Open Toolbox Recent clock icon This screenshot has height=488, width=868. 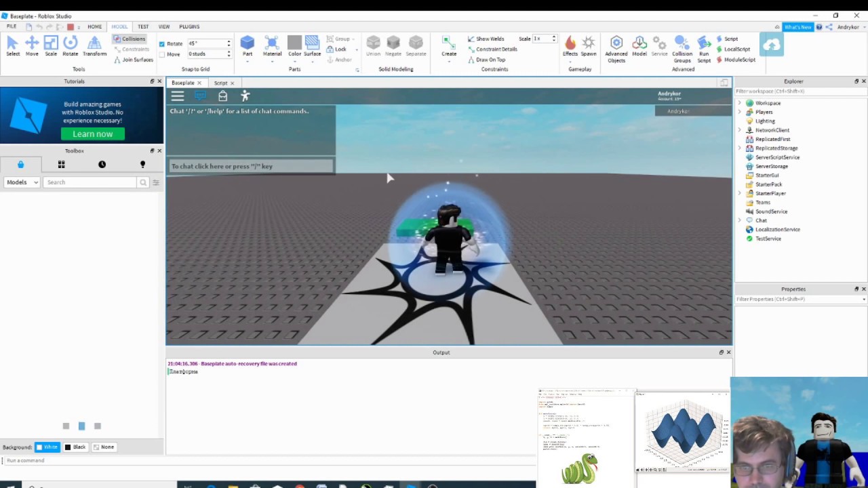coord(102,164)
